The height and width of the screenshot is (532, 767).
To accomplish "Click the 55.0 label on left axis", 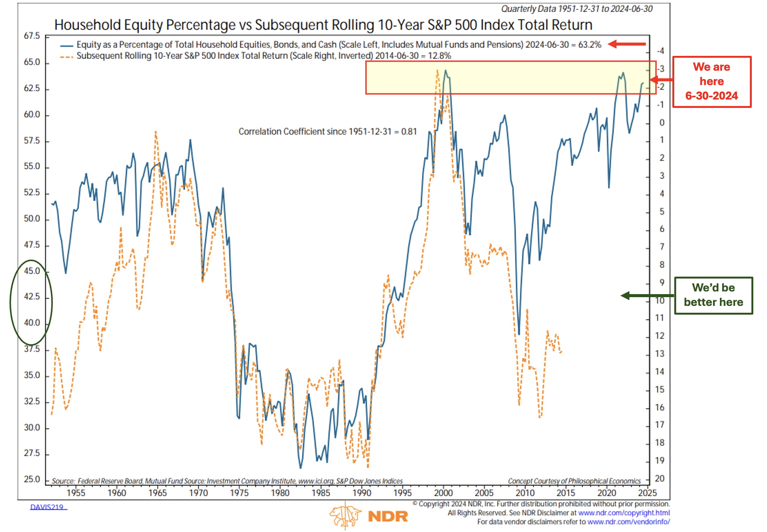I will [32, 166].
